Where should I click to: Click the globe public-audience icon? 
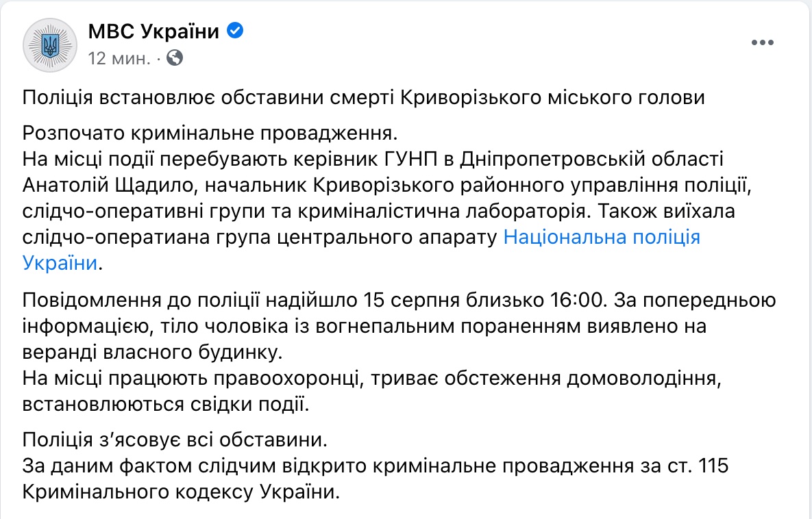click(175, 58)
